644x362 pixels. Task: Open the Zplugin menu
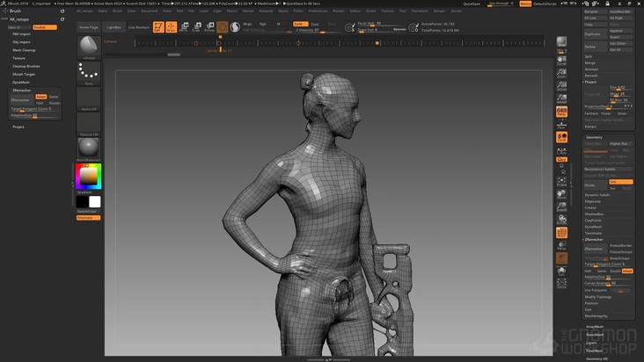point(439,11)
